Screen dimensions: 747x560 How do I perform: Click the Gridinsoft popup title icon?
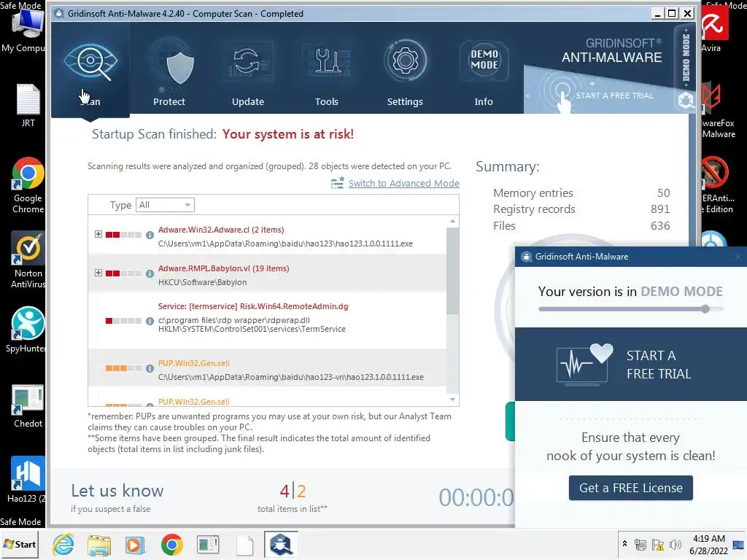pyautogui.click(x=527, y=257)
